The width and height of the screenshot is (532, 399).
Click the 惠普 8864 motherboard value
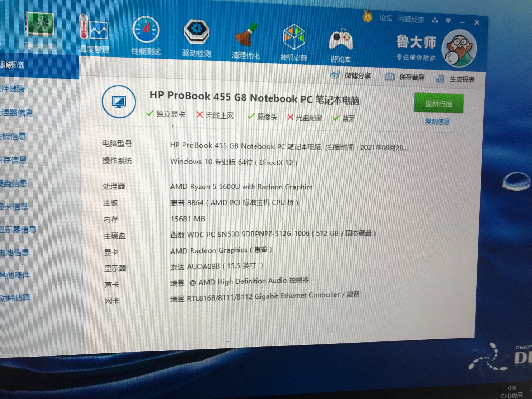click(x=234, y=202)
